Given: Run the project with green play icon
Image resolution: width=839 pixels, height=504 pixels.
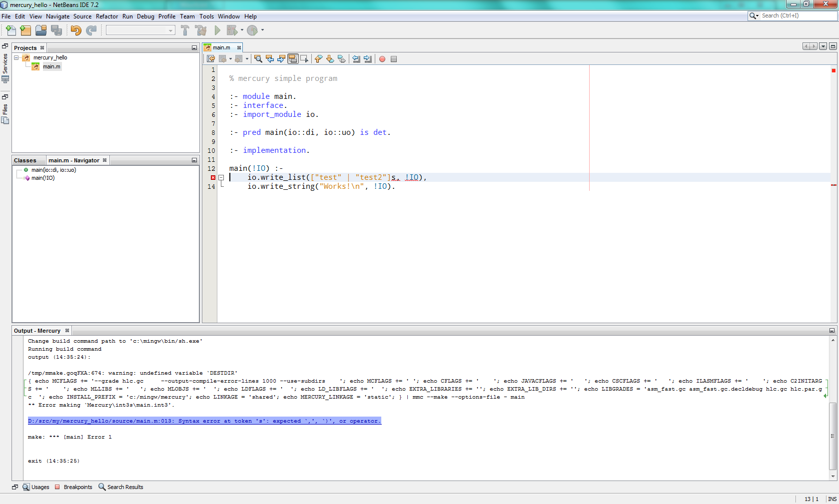Looking at the screenshot, I should (x=217, y=30).
